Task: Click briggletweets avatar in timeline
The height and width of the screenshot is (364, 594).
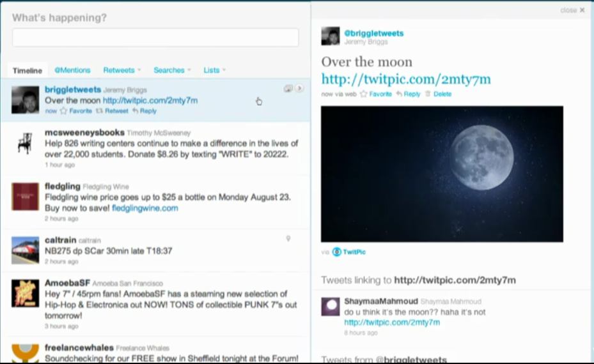Action: pos(25,100)
